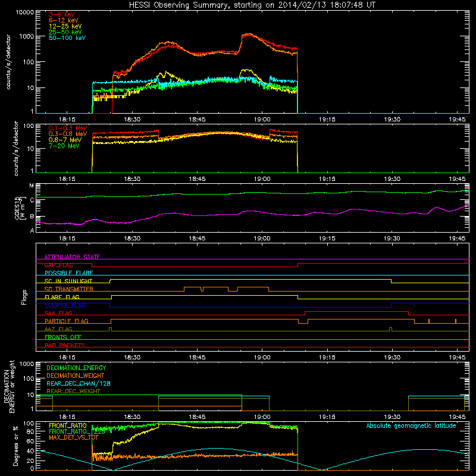This screenshot has height=476, width=476.
Task: Click 19:00 tick under the keV panel
Action: 262,120
